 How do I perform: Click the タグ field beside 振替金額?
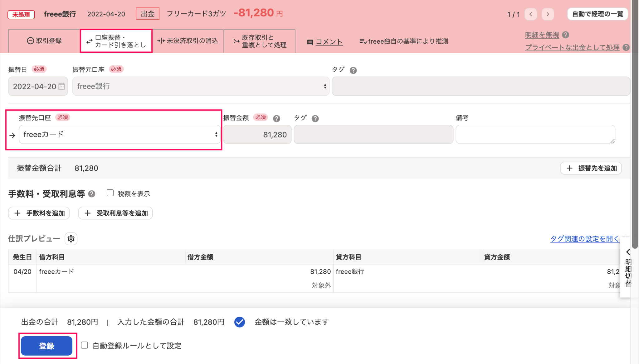point(373,134)
